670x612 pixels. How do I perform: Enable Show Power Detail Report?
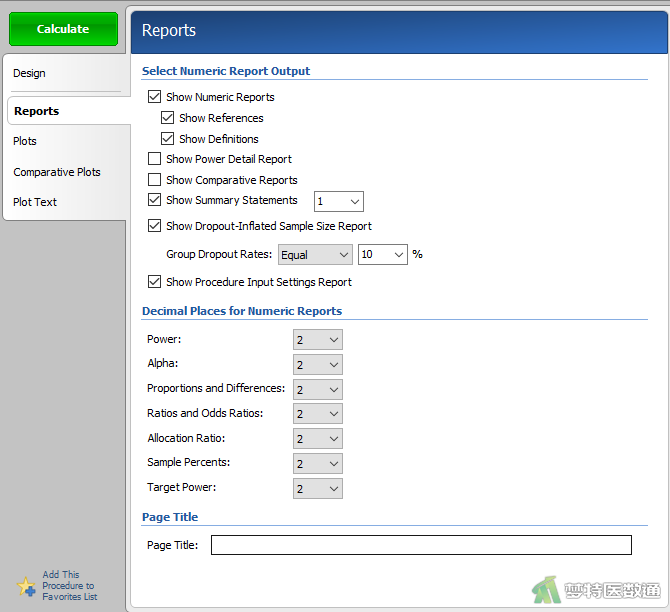(x=154, y=159)
